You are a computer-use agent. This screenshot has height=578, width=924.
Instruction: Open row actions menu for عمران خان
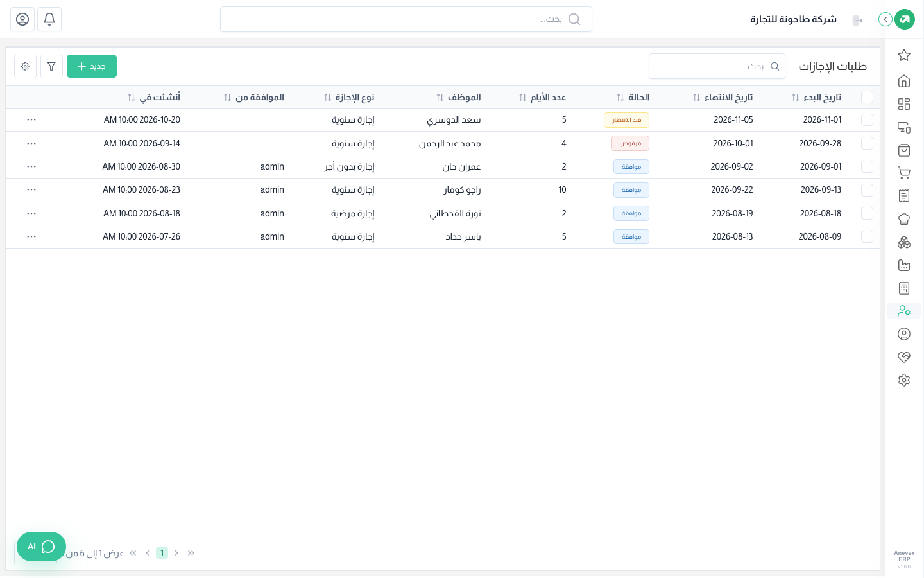pos(31,166)
